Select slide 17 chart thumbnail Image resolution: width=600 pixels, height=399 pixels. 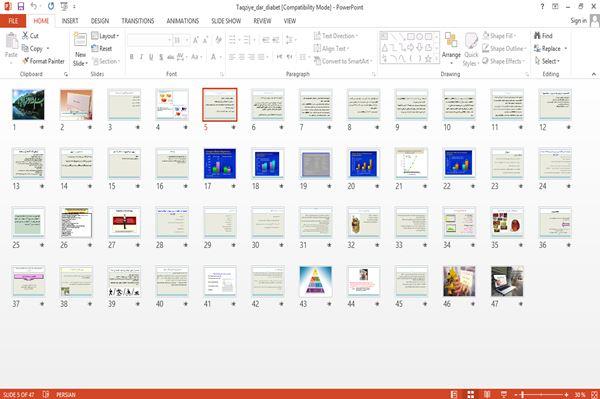pyautogui.click(x=220, y=163)
